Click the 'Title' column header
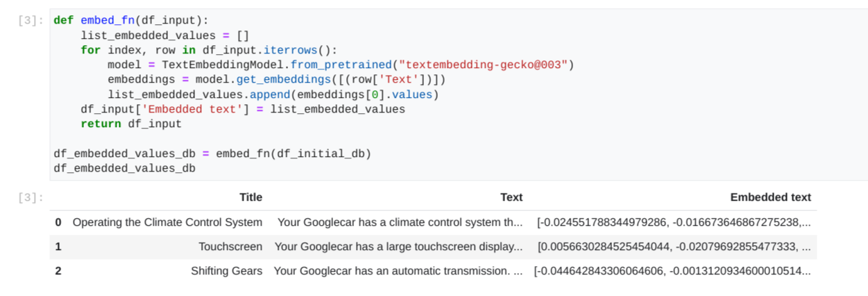Viewport: 868px width, 296px height. coord(250,197)
